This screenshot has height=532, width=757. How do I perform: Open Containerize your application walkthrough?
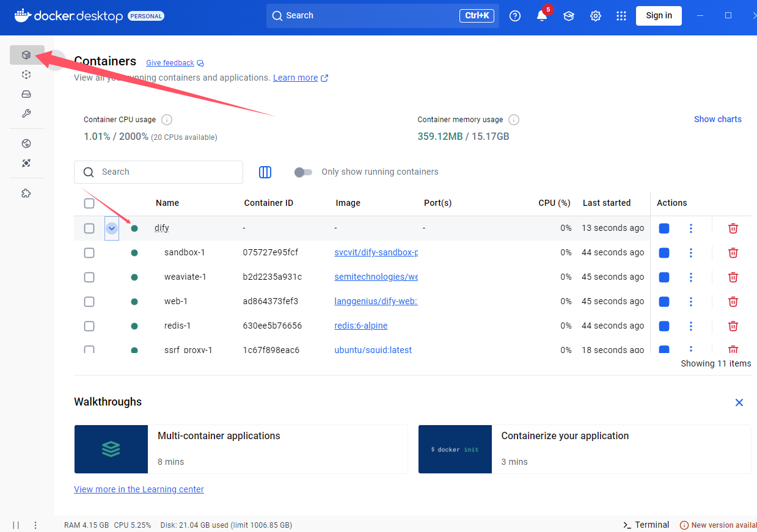point(585,450)
